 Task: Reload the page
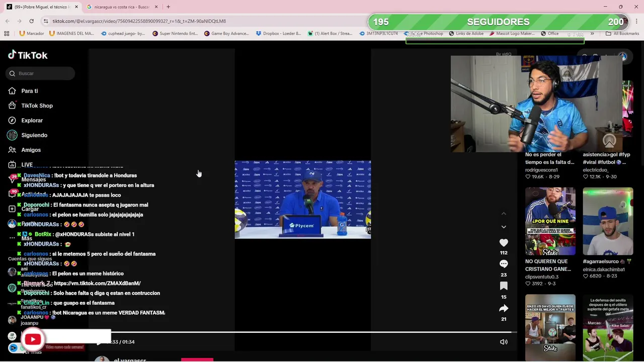click(31, 21)
